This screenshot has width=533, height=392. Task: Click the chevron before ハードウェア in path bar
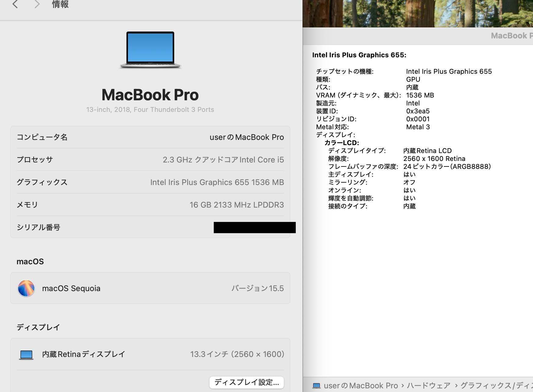pyautogui.click(x=402, y=386)
